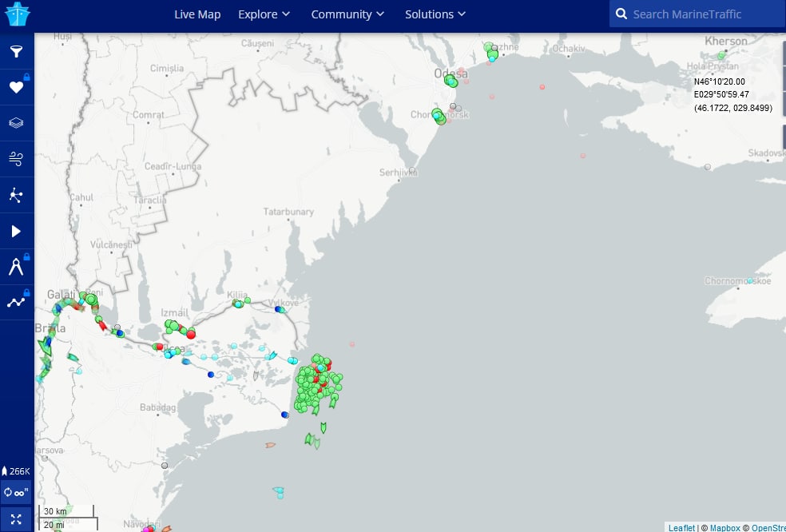Toggle the auto-refresh infinity button
The height and width of the screenshot is (532, 786).
pyautogui.click(x=16, y=492)
